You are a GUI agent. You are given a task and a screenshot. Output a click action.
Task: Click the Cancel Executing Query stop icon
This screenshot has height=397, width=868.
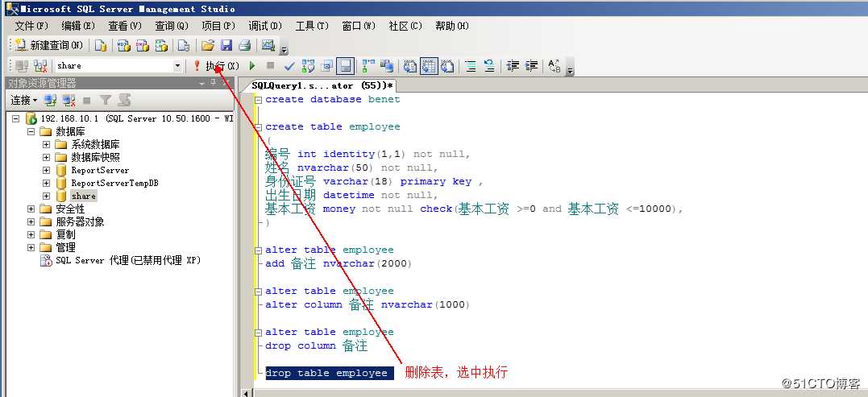(x=270, y=66)
